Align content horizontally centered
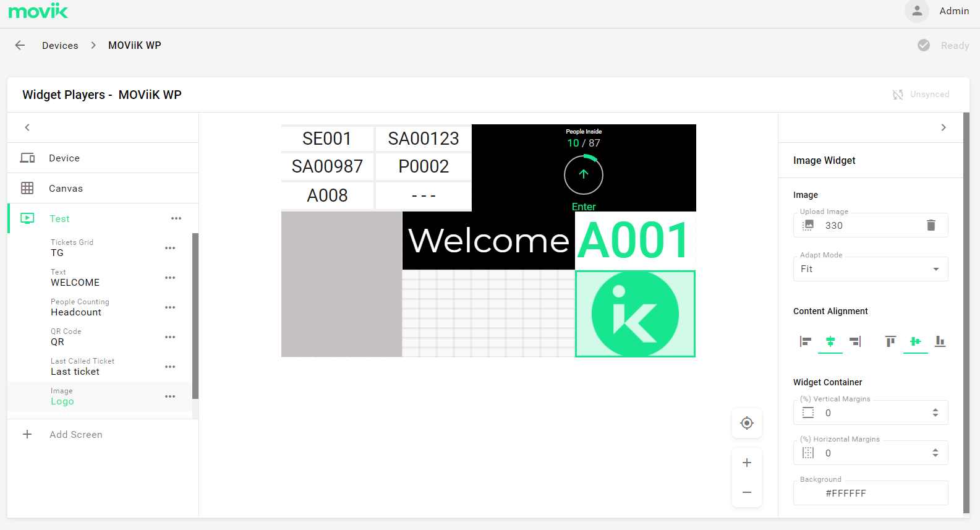The height and width of the screenshot is (530, 980). click(830, 341)
